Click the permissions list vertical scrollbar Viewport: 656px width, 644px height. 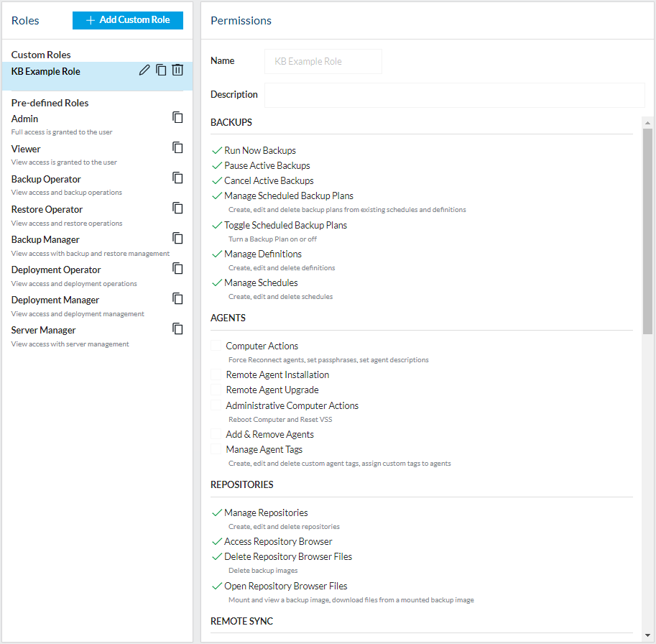(647, 230)
